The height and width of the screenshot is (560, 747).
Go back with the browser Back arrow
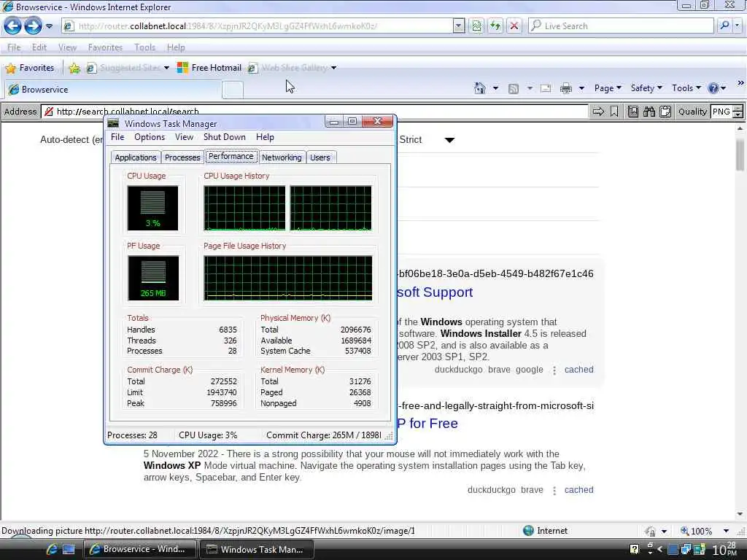[12, 26]
